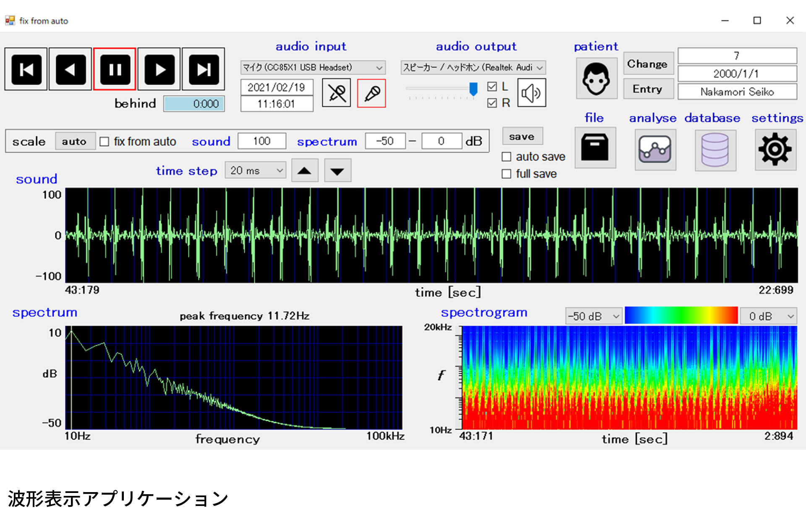806x532 pixels.
Task: Click the behind time field 0:000
Action: coord(194,104)
